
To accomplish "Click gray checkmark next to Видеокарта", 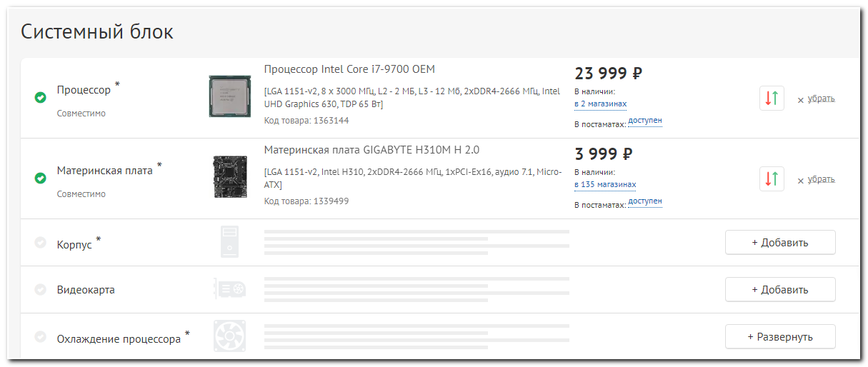I will coord(41,289).
